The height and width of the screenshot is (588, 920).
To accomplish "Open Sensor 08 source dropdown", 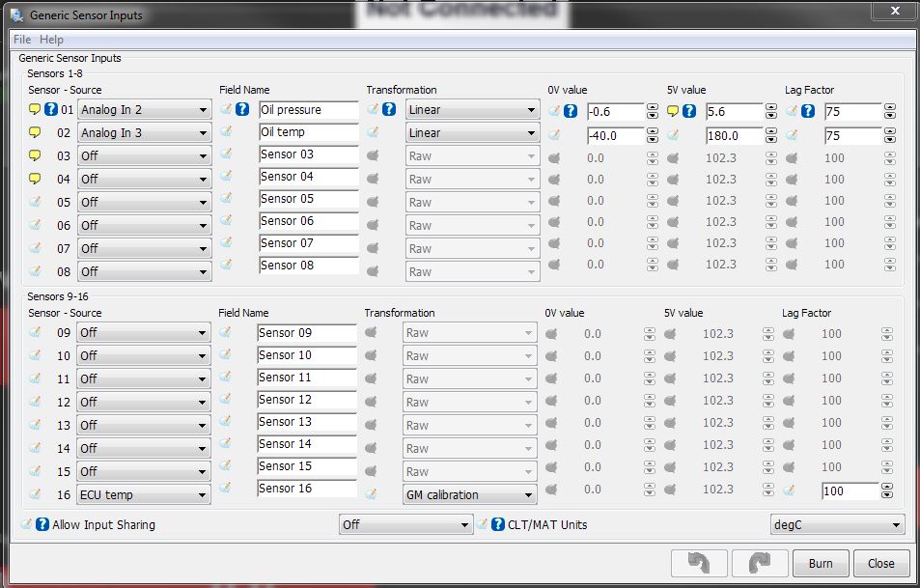I will (145, 271).
